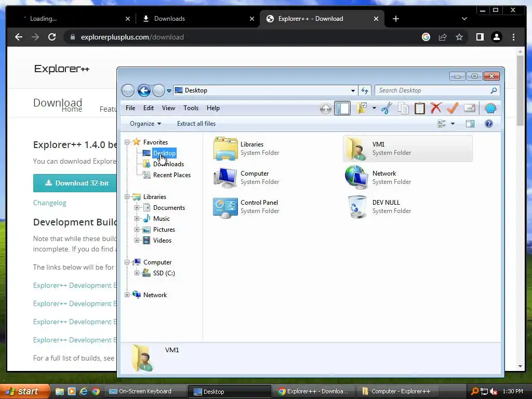Open the View menu

pos(168,108)
